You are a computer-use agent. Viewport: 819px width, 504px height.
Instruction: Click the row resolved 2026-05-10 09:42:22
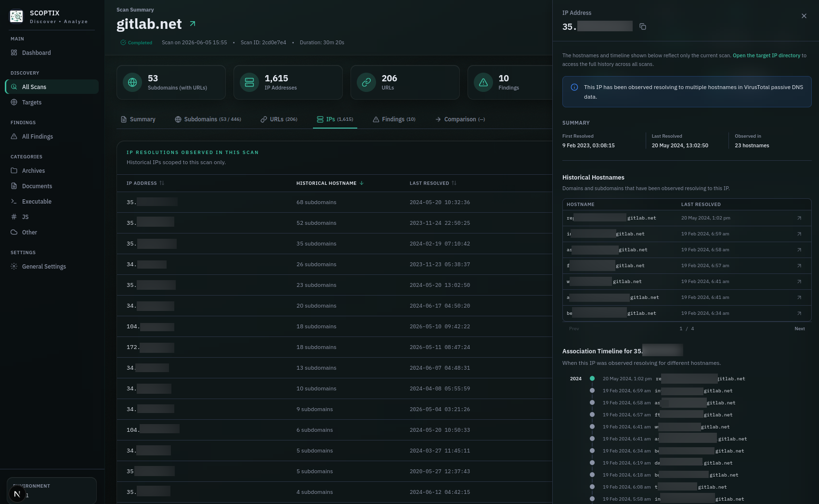[x=334, y=326]
